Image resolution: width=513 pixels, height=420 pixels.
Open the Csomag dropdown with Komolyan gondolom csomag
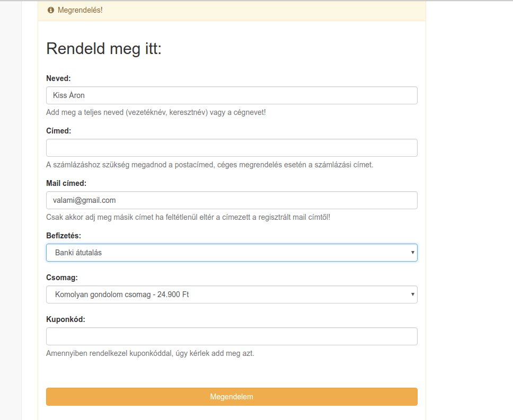[x=232, y=294]
